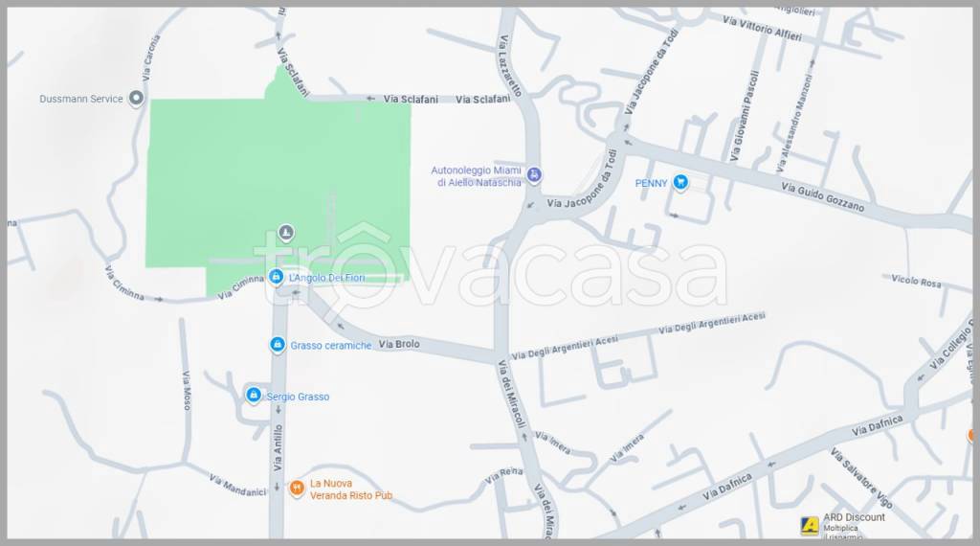980x546 pixels.
Task: Select the Via Brolo street label
Action: [x=399, y=344]
